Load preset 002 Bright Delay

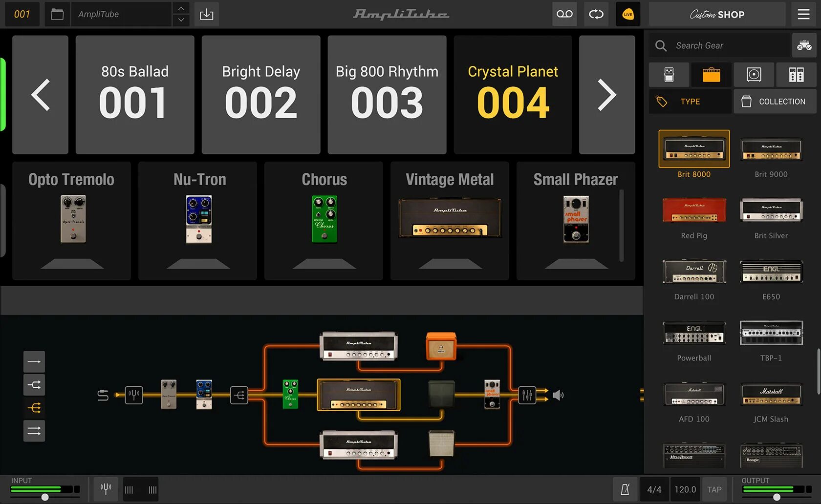click(261, 95)
